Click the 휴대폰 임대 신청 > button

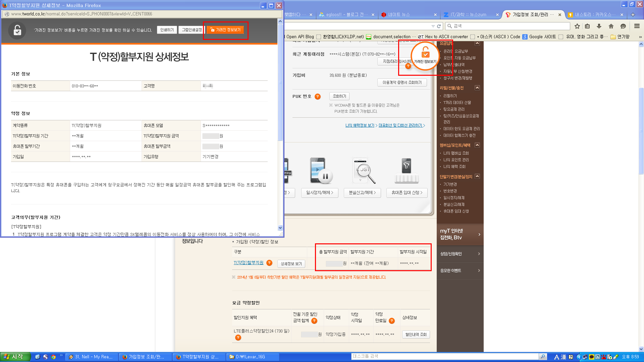(x=407, y=193)
